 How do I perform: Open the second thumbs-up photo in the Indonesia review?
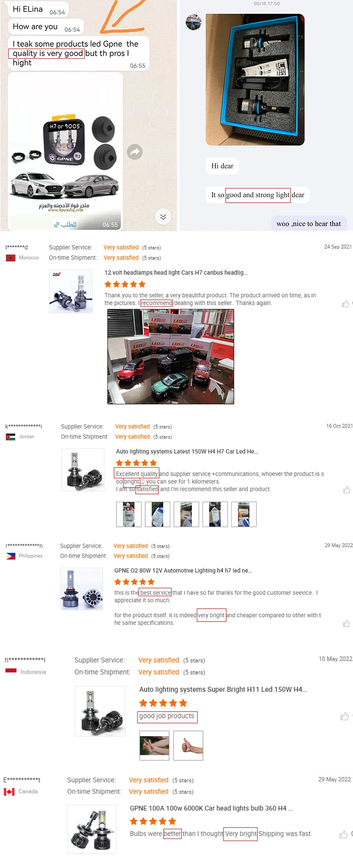(x=188, y=745)
